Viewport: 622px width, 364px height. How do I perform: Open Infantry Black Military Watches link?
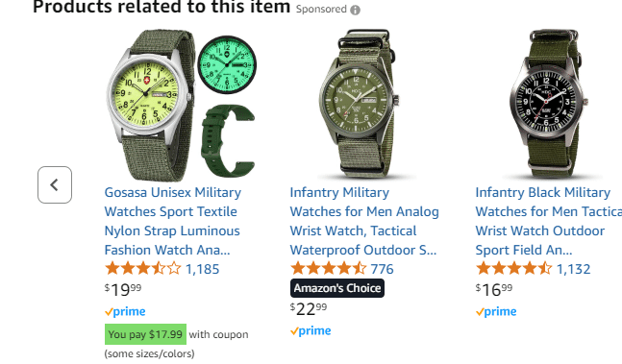point(549,221)
